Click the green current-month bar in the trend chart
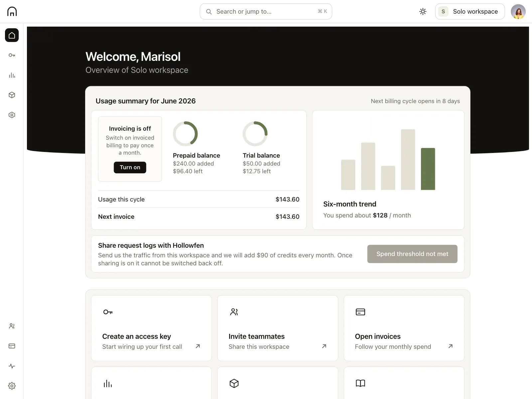The height and width of the screenshot is (399, 532). point(428,169)
